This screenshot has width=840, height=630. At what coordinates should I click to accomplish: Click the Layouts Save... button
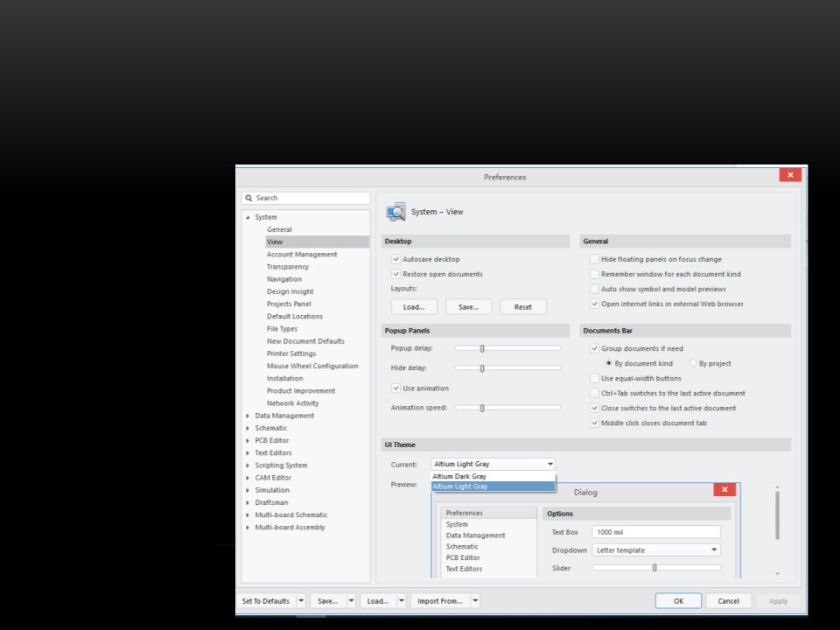pos(468,307)
